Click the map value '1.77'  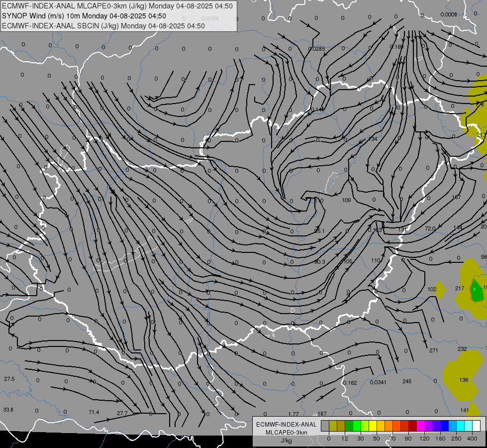point(293,414)
